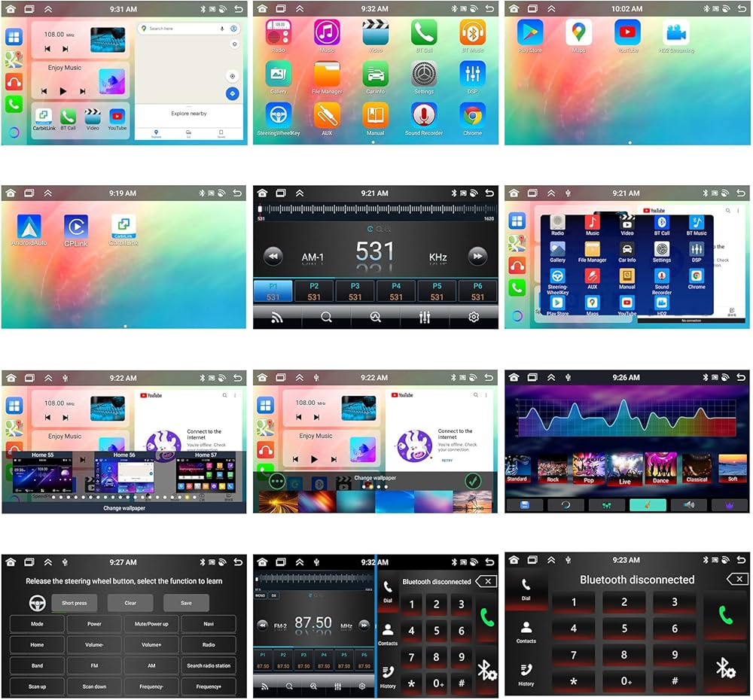Select the P1 preset on AM radio
The height and width of the screenshot is (700, 753).
(273, 291)
